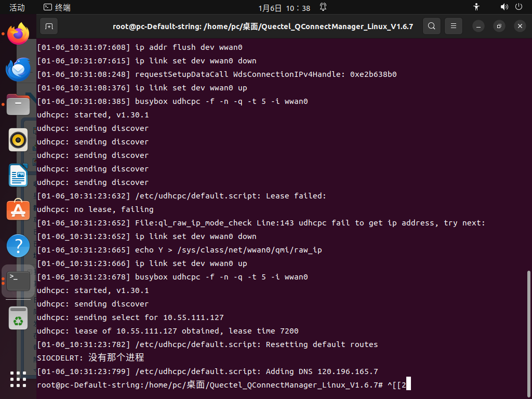Open Ubuntu Software store icon

coord(18,210)
